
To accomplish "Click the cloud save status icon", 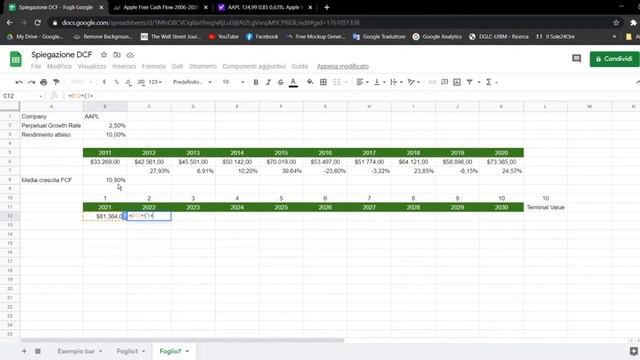I will tap(130, 55).
